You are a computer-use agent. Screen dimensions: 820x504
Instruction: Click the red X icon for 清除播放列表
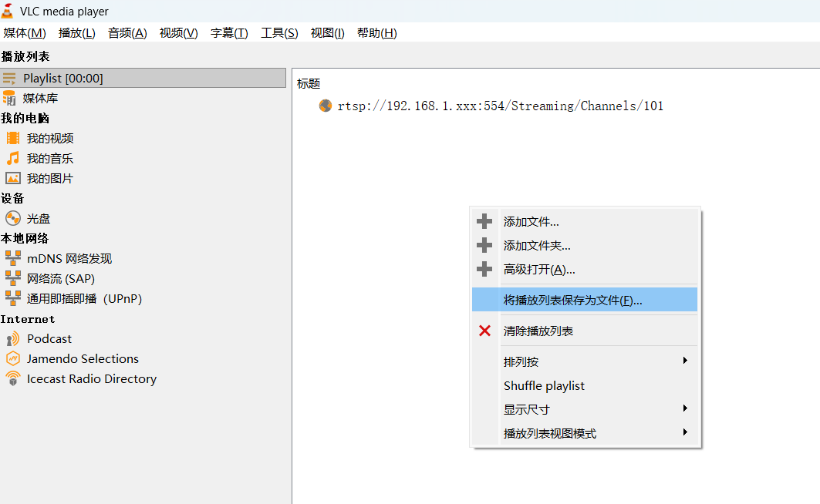pyautogui.click(x=484, y=331)
